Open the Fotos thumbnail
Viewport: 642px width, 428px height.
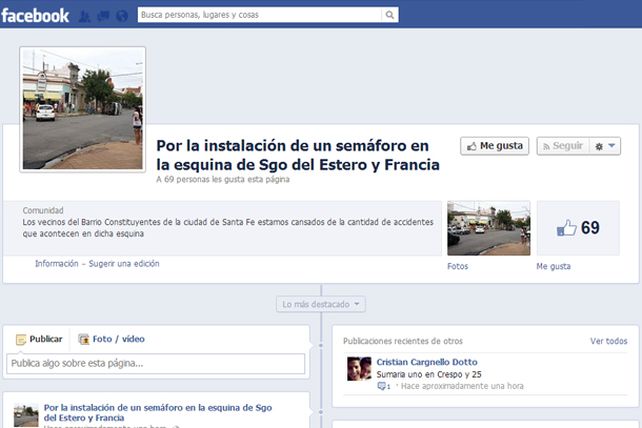click(489, 228)
